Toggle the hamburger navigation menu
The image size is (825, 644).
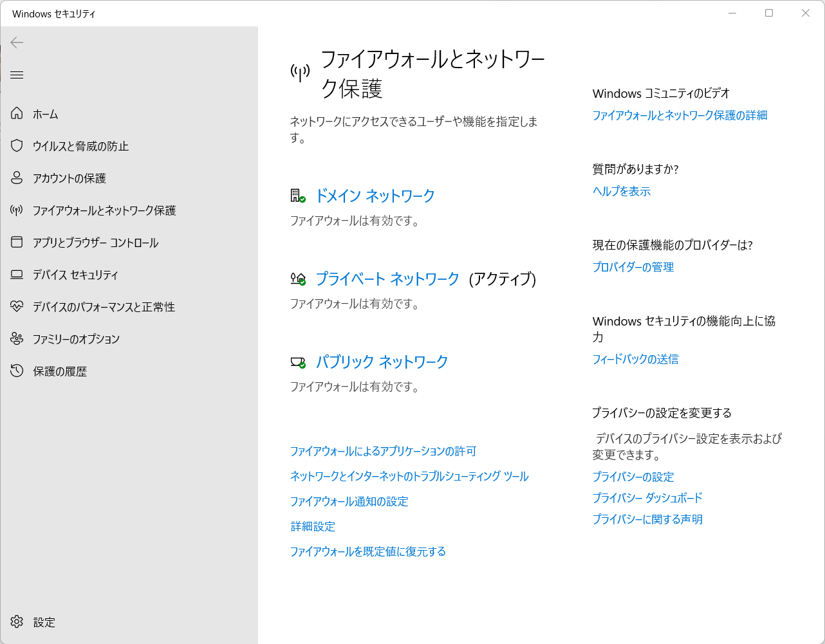click(17, 75)
